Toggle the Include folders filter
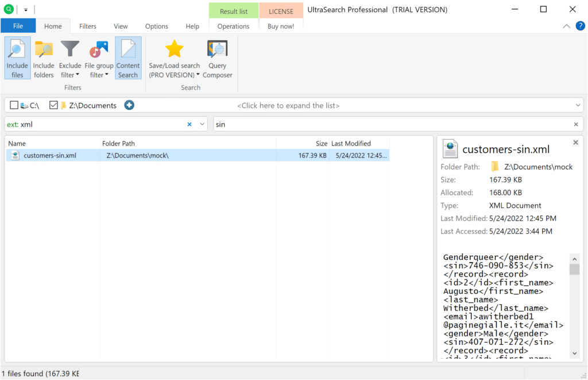This screenshot has width=588, height=380. pyautogui.click(x=44, y=58)
